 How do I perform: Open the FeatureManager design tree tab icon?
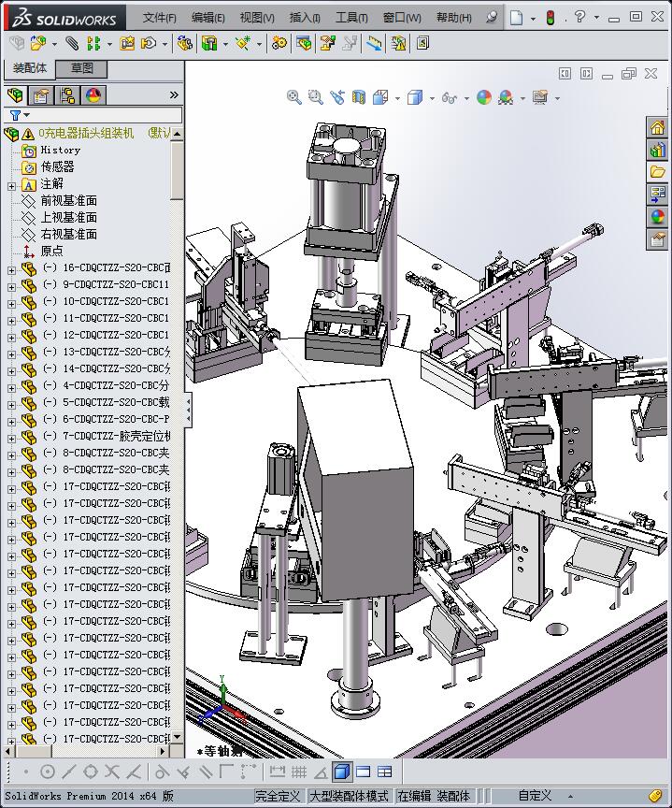[16, 95]
